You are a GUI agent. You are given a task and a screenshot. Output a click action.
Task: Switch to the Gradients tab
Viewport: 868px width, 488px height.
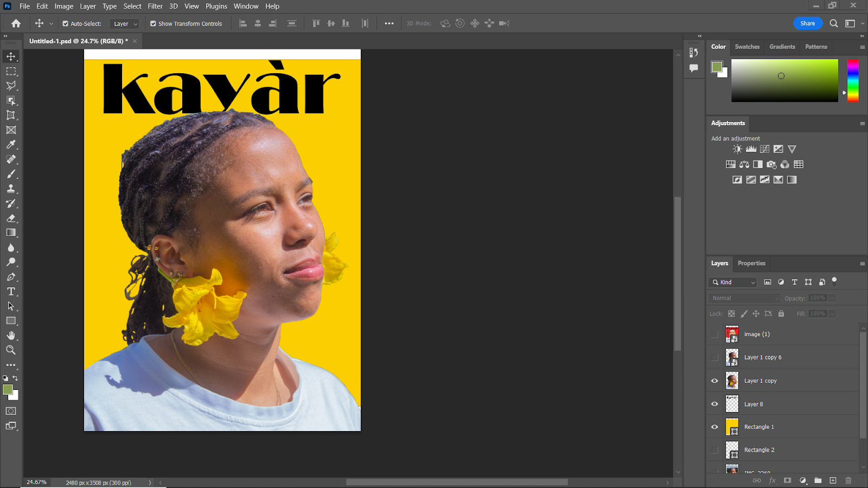[x=782, y=47]
